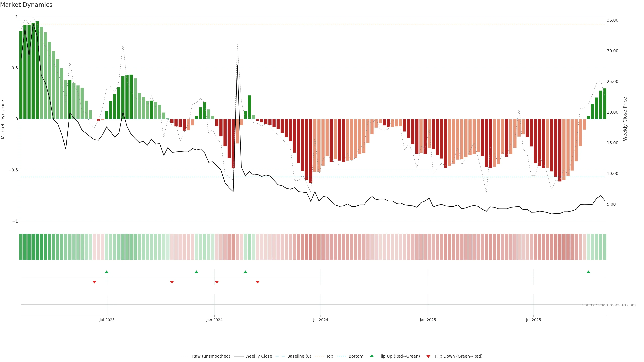Click the Flip Up legend triangle icon
The image size is (644, 362).
click(x=372, y=356)
